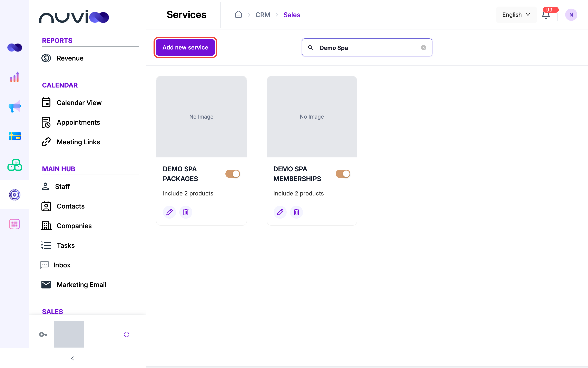Edit Demo Spa Memberships with pencil icon
The height and width of the screenshot is (368, 588).
click(x=280, y=212)
